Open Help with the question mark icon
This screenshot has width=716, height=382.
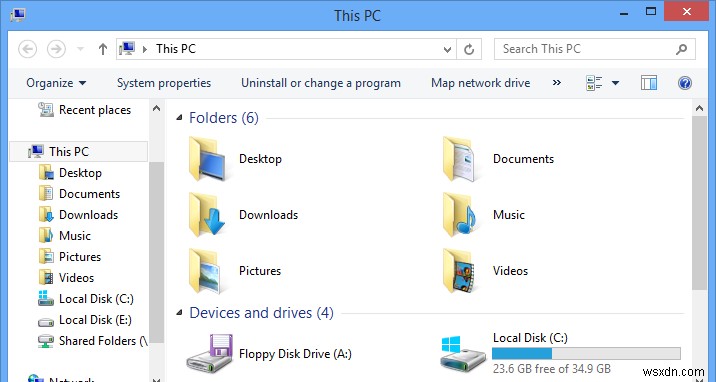684,83
